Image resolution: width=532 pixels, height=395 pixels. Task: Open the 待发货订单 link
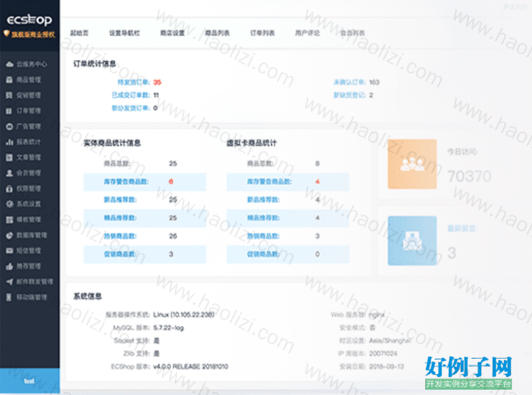tap(134, 82)
